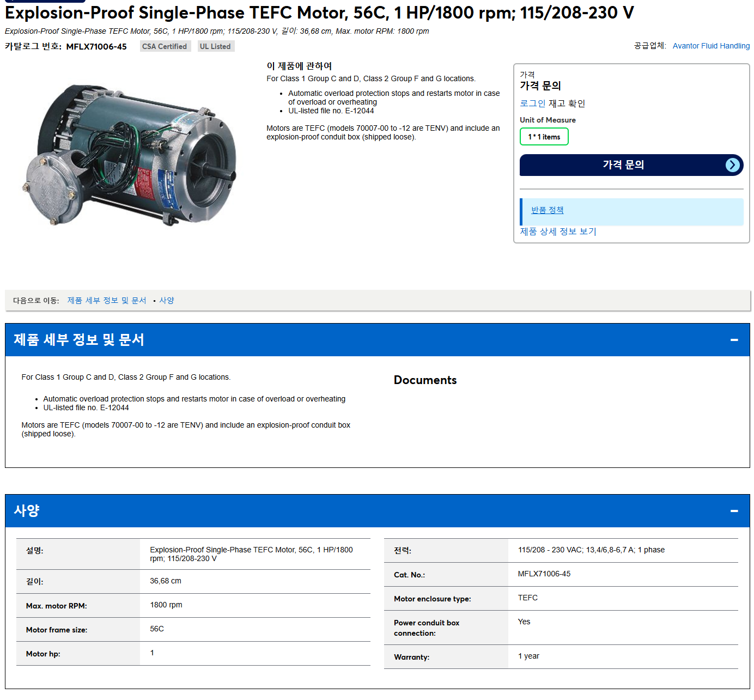Click the TEFC enclosure type value

528,598
